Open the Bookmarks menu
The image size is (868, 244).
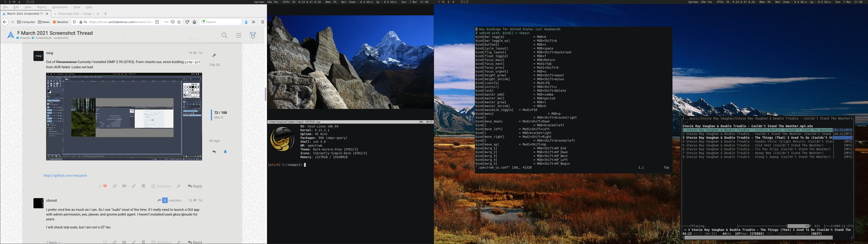point(60,7)
